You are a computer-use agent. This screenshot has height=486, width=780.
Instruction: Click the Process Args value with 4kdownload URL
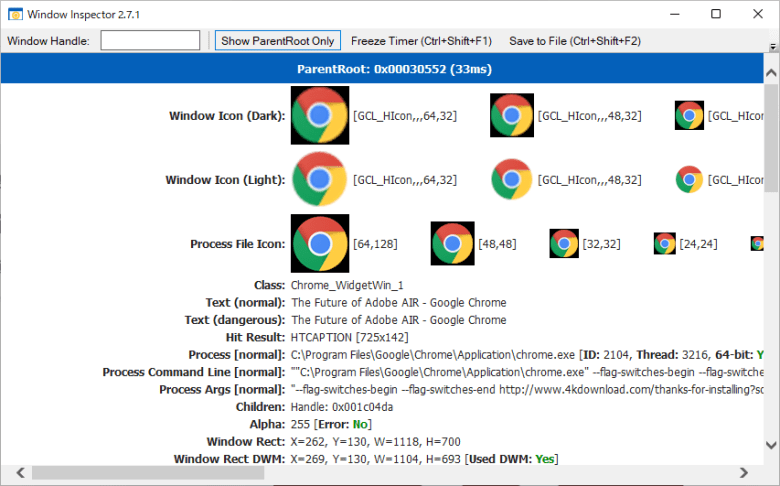(x=527, y=389)
